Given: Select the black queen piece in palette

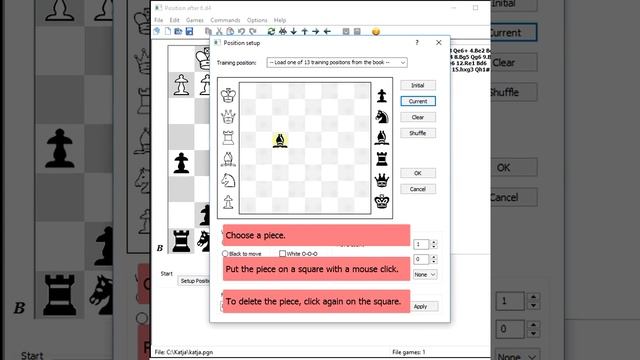Looking at the screenshot, I should (382, 180).
